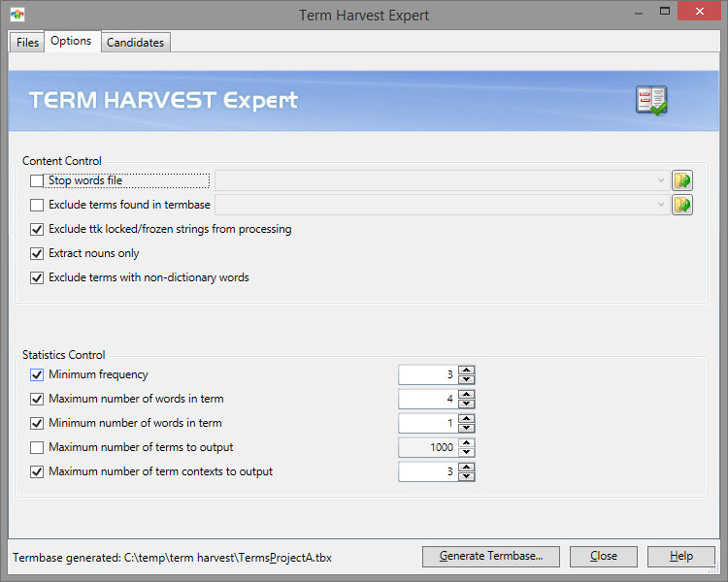Increase Maximum number of words in term
Screen dimensions: 728x582
(x=467, y=394)
